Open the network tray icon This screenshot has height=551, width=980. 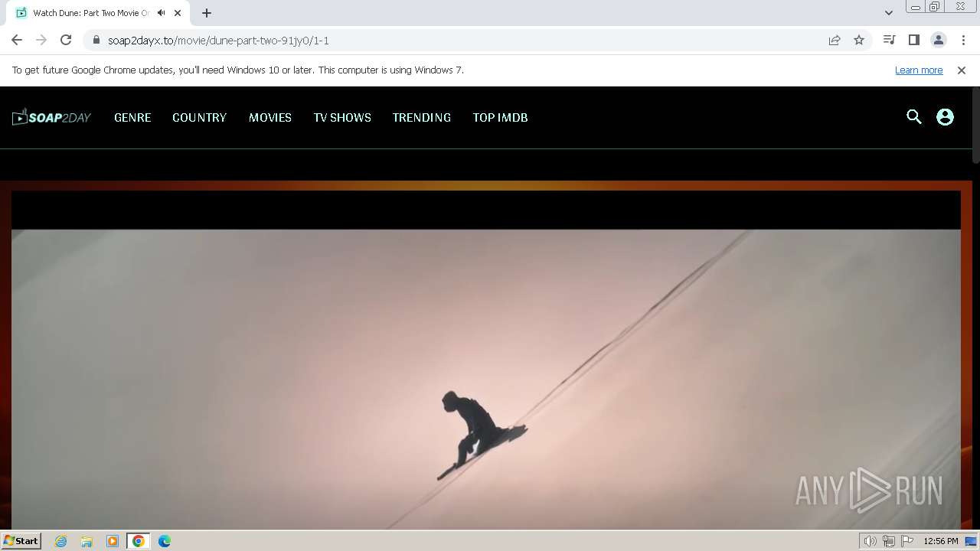(x=889, y=541)
